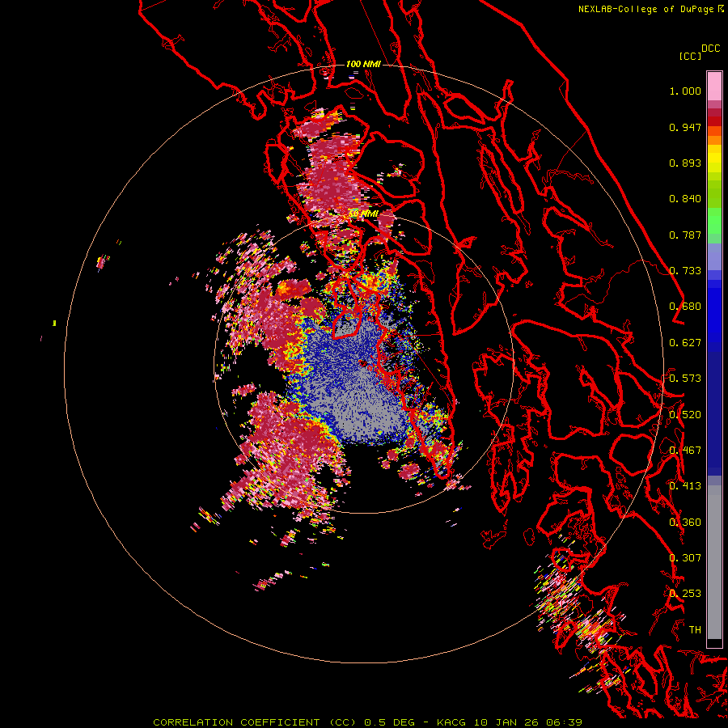Select the 0.307 legend value
The image size is (728, 728).
point(685,558)
